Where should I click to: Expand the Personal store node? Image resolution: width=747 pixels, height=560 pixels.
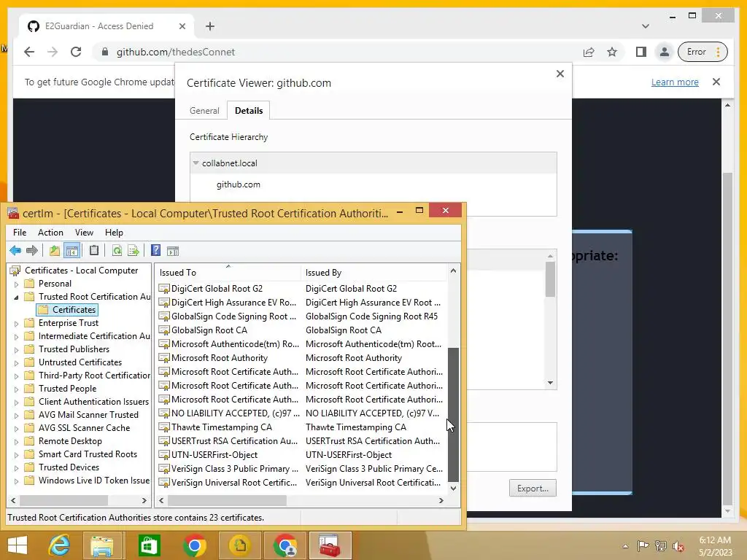tap(16, 284)
